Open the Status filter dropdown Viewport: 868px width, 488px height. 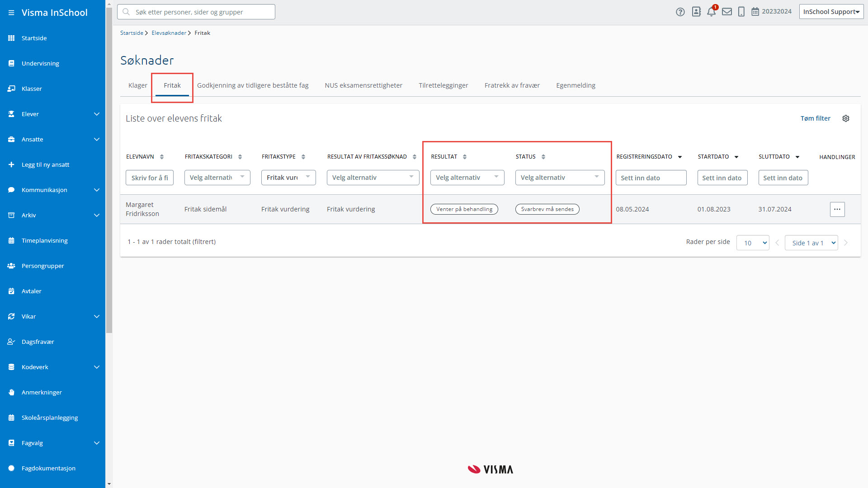coord(560,178)
